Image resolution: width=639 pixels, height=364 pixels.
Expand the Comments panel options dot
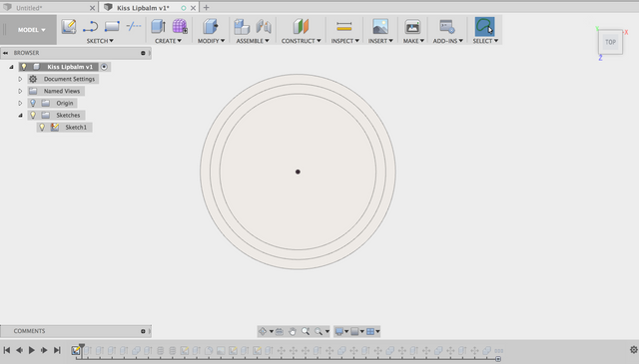(143, 331)
